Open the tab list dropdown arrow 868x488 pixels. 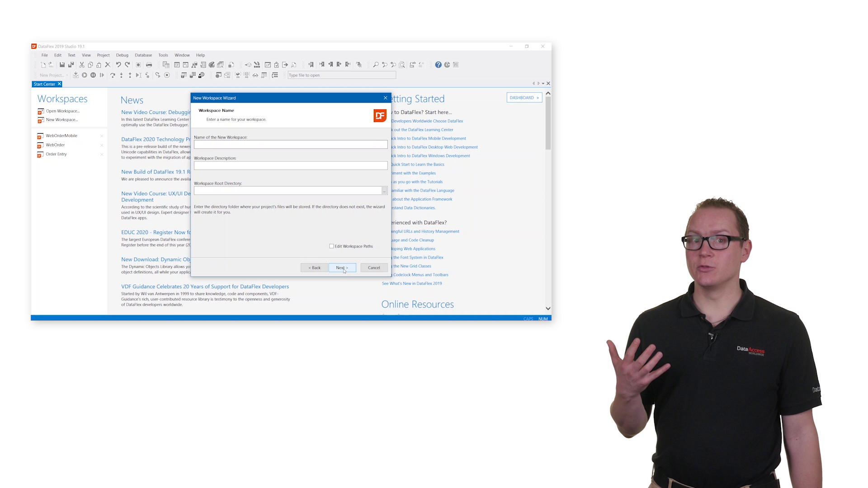(543, 84)
